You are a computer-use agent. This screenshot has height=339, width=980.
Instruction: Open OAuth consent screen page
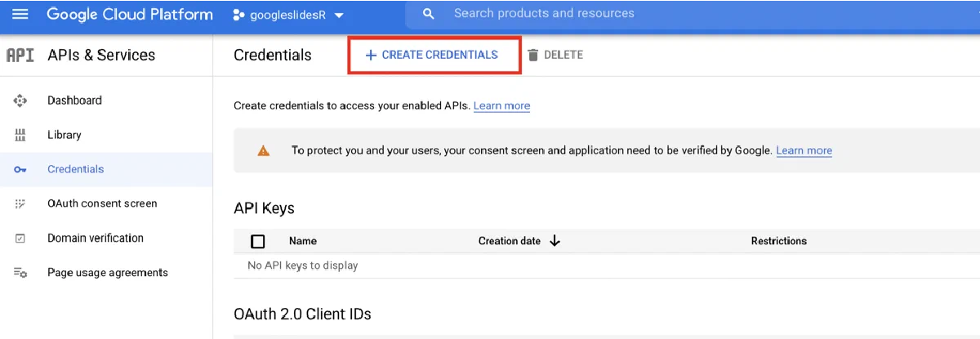click(x=102, y=203)
